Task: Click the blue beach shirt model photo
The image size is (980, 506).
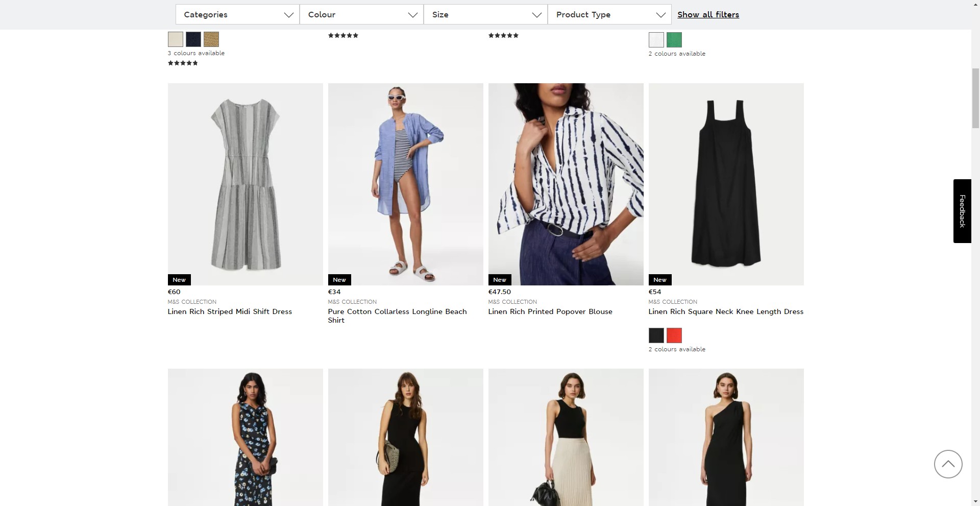Action: point(405,184)
